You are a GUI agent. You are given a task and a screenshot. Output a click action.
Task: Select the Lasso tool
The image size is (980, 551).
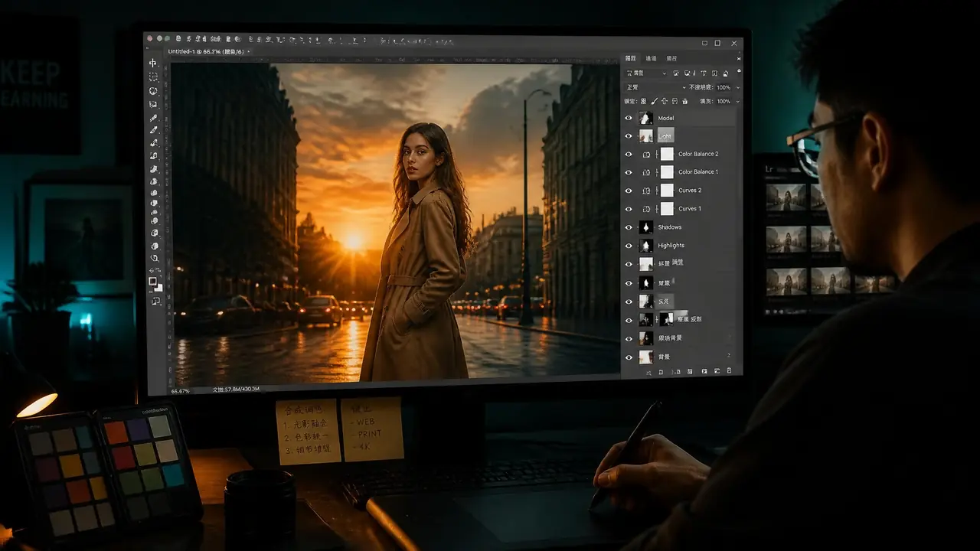pos(153,90)
